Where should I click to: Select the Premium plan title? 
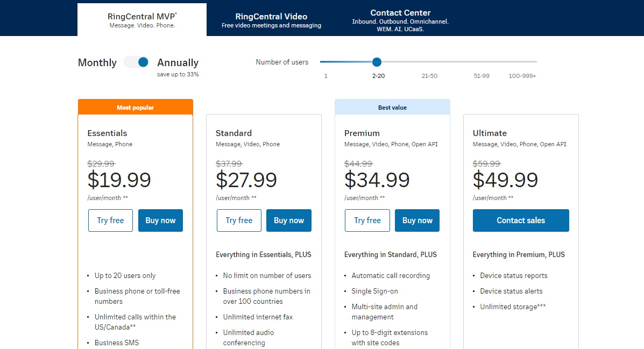pos(362,133)
